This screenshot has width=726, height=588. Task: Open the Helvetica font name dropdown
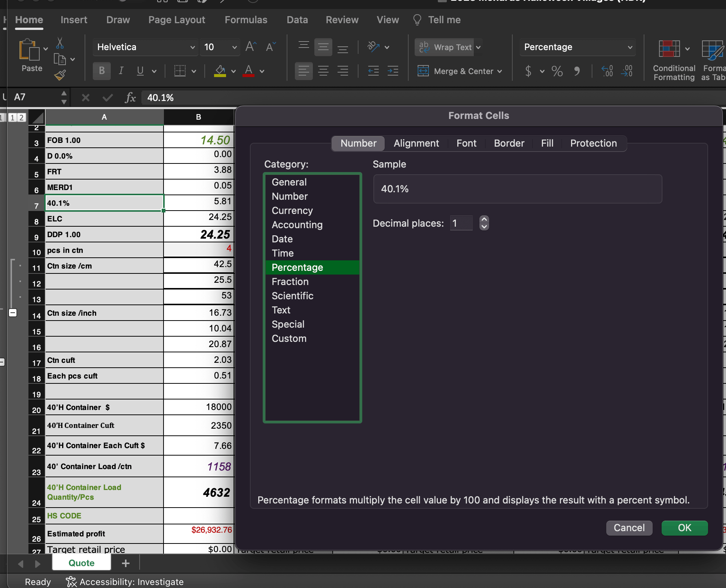tap(192, 47)
